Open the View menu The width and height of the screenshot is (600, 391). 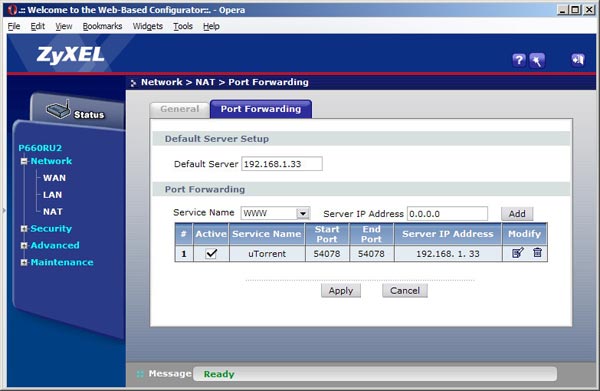pyautogui.click(x=64, y=26)
